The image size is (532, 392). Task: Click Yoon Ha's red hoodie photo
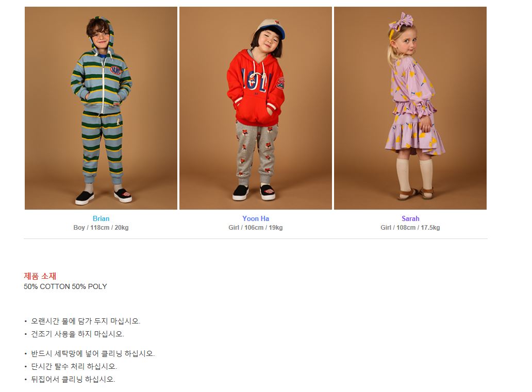[x=256, y=108]
